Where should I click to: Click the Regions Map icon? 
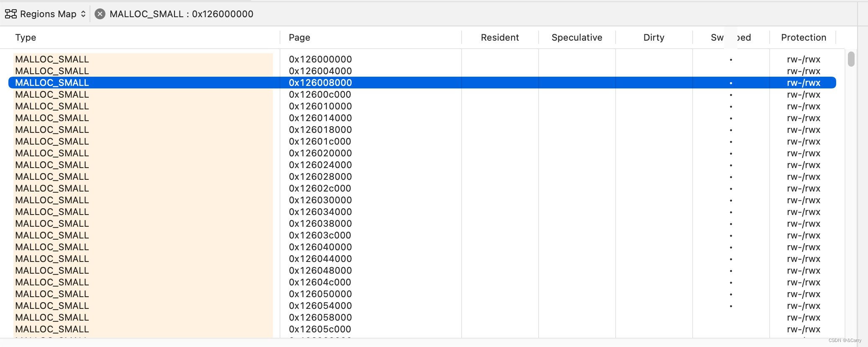pyautogui.click(x=11, y=14)
